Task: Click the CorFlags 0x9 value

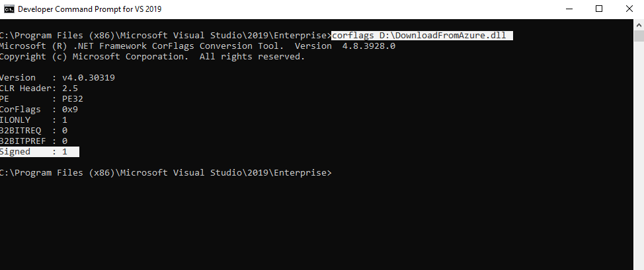Action: point(70,110)
